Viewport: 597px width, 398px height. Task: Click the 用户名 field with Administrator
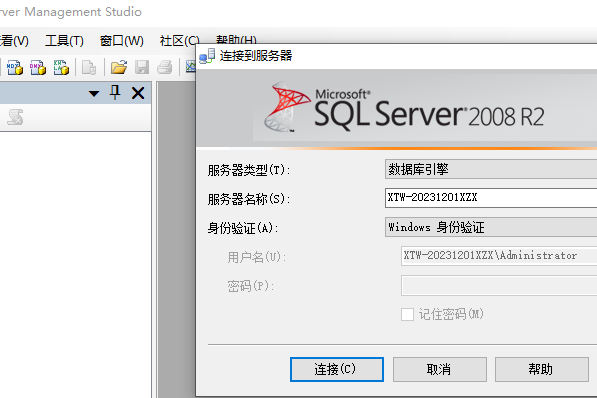tap(499, 256)
